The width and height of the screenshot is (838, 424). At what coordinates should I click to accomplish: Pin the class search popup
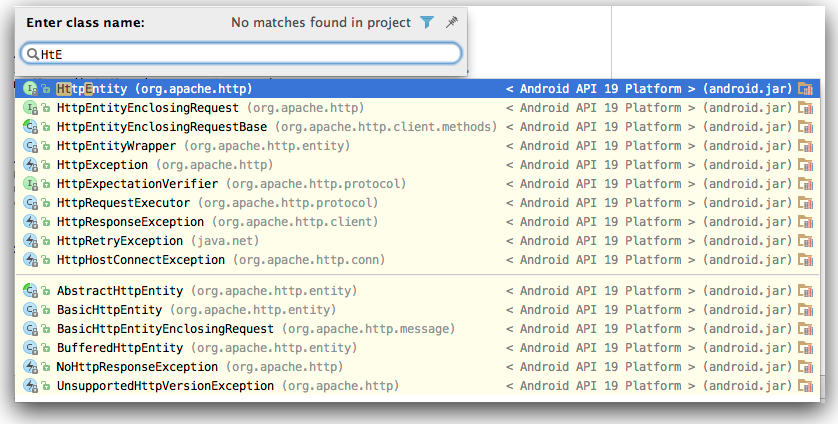tap(452, 22)
